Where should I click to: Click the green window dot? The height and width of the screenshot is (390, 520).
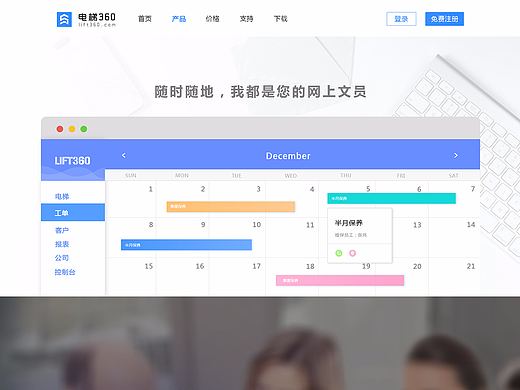pos(84,129)
